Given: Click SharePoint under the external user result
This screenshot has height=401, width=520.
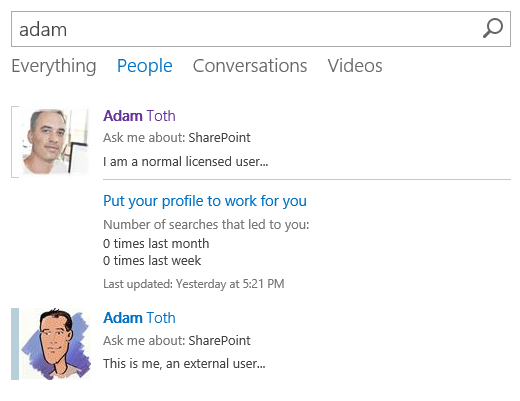Looking at the screenshot, I should pos(219,341).
